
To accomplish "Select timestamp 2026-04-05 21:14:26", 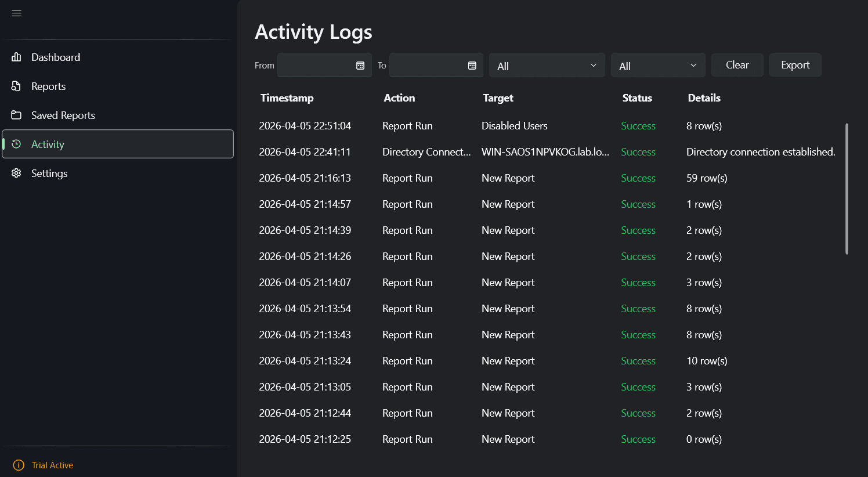I will pos(305,256).
